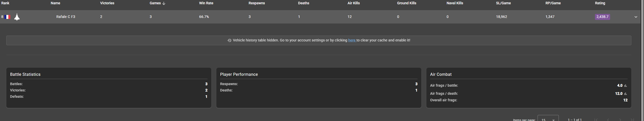Screen dimensions: 644x121
Task: Select the Rafale C F3 vehicle name
Action: (66, 17)
